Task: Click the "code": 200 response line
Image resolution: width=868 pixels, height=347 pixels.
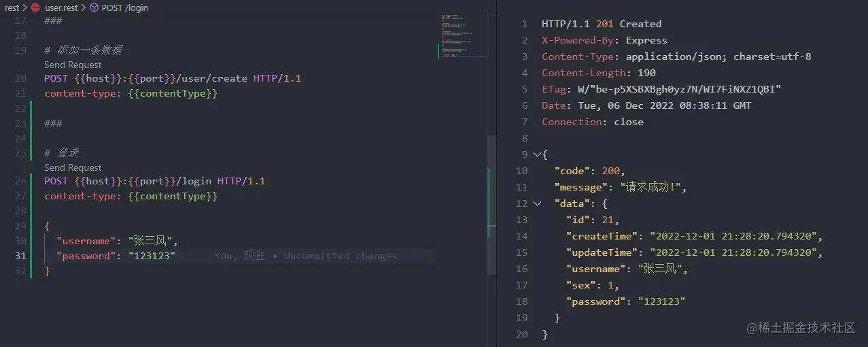Action: click(589, 171)
